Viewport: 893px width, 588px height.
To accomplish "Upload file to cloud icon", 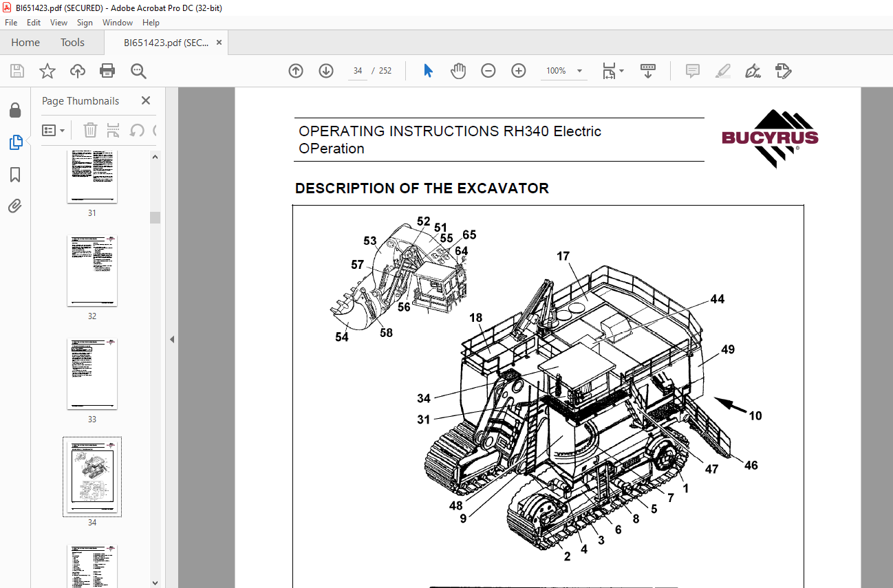I will (x=78, y=71).
